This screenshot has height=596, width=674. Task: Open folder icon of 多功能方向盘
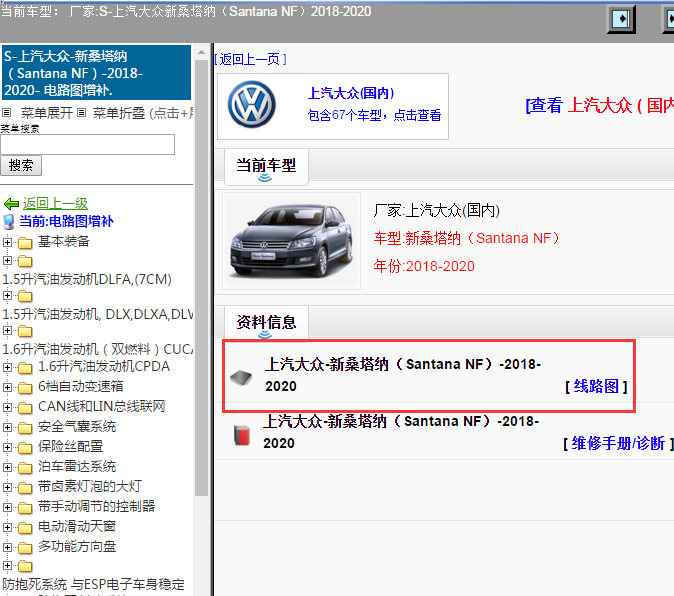[25, 547]
